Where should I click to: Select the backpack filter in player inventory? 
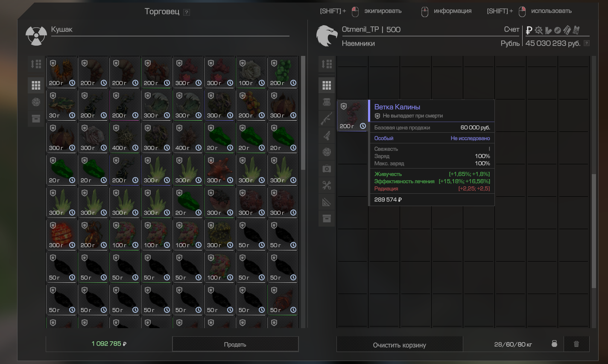point(327,102)
